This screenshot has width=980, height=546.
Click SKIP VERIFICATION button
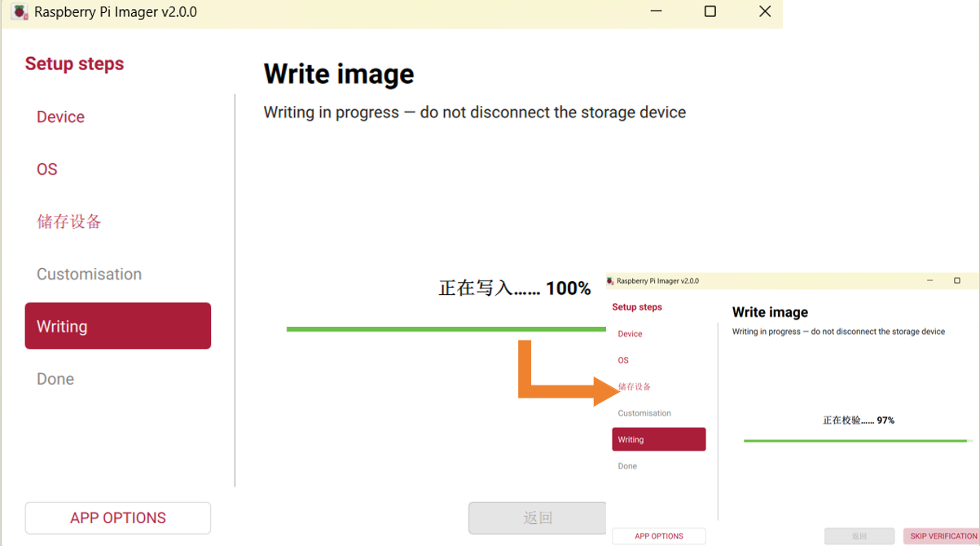click(x=942, y=536)
